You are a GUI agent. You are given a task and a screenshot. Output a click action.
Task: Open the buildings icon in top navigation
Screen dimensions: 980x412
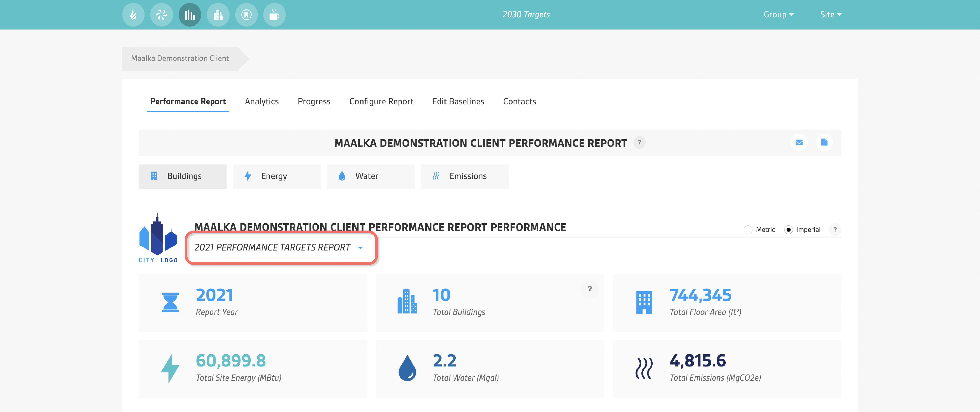(x=218, y=15)
